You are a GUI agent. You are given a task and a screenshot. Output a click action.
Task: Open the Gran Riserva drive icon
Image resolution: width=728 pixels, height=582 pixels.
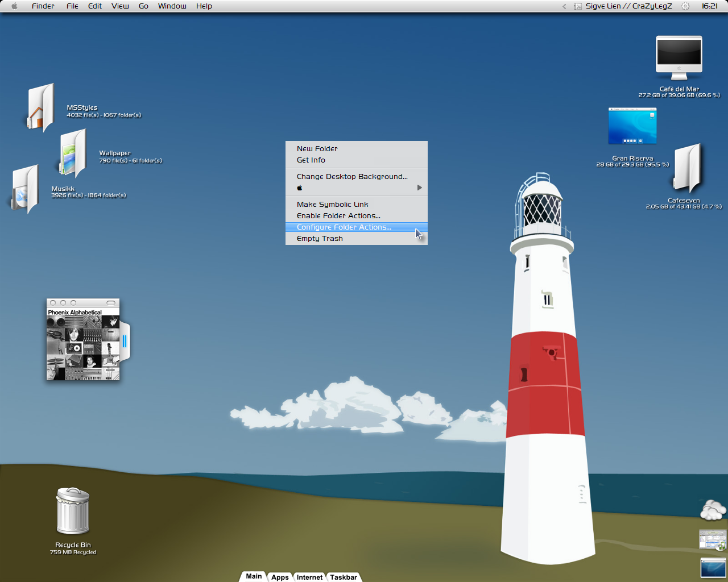pyautogui.click(x=632, y=126)
